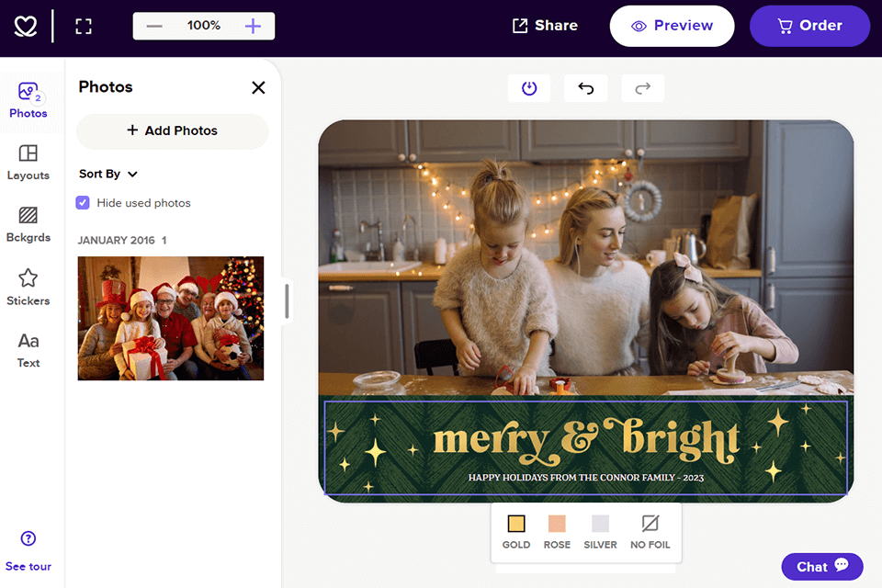Click the 100% zoom level value
Screen dimensions: 882x588
coord(204,26)
